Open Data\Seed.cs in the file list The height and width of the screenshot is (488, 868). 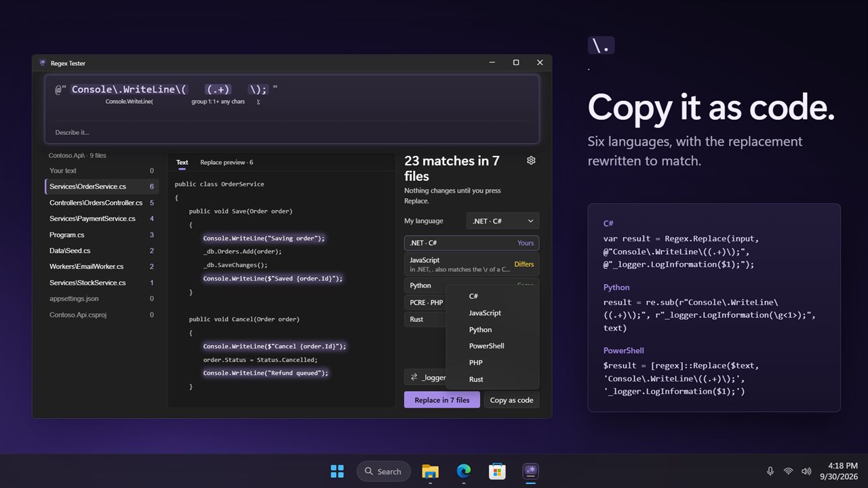[102, 251]
